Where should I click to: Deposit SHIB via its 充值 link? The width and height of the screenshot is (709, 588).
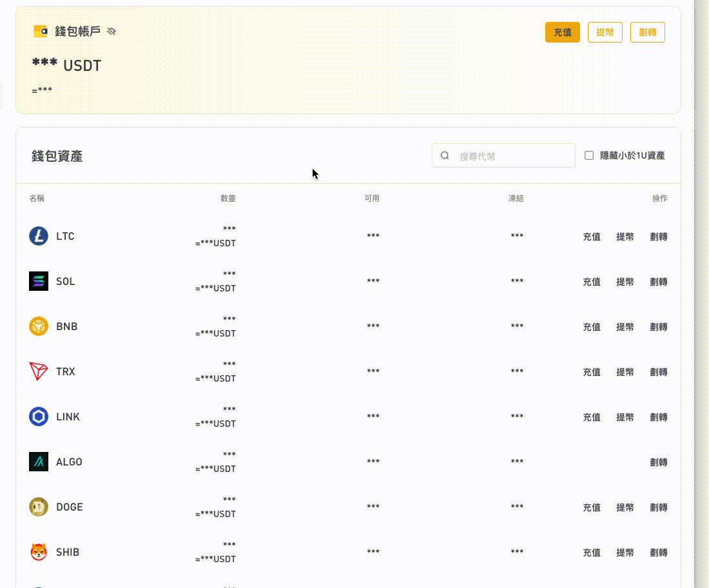592,553
